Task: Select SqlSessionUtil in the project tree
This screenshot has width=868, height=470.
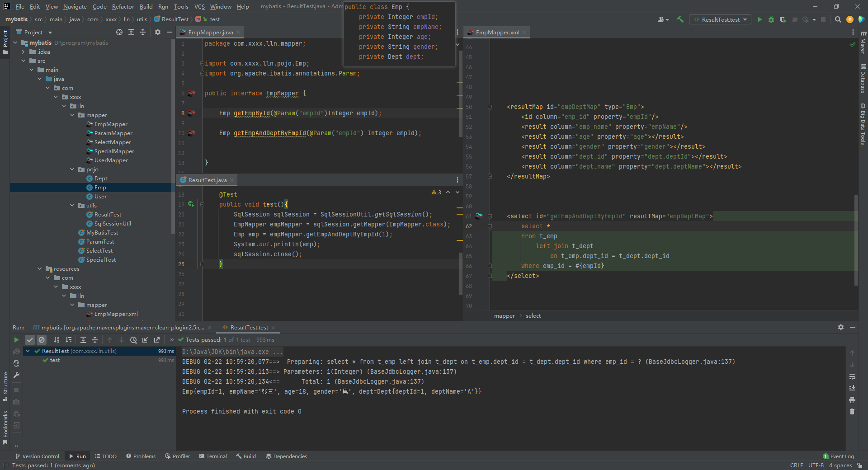Action: click(113, 224)
